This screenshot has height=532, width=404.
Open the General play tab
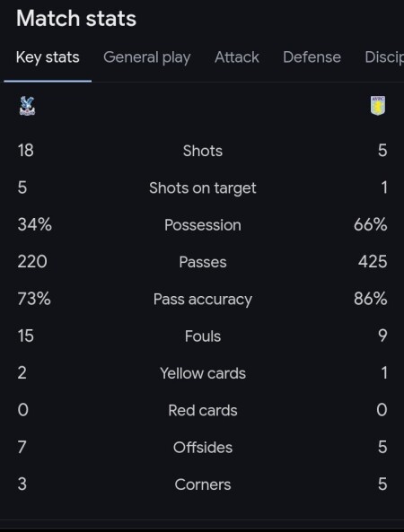(147, 57)
